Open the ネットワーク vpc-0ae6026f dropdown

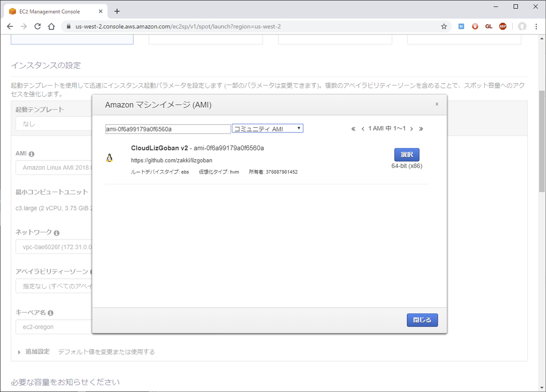tap(54, 247)
